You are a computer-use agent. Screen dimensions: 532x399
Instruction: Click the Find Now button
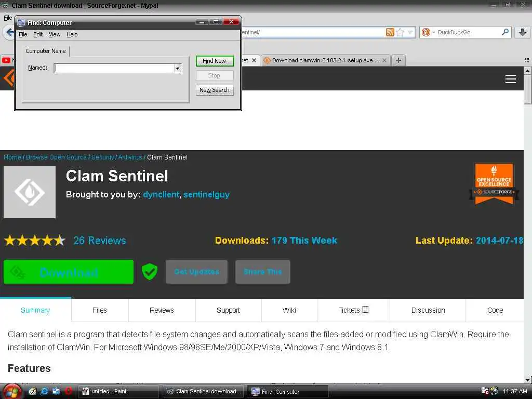[x=215, y=61]
